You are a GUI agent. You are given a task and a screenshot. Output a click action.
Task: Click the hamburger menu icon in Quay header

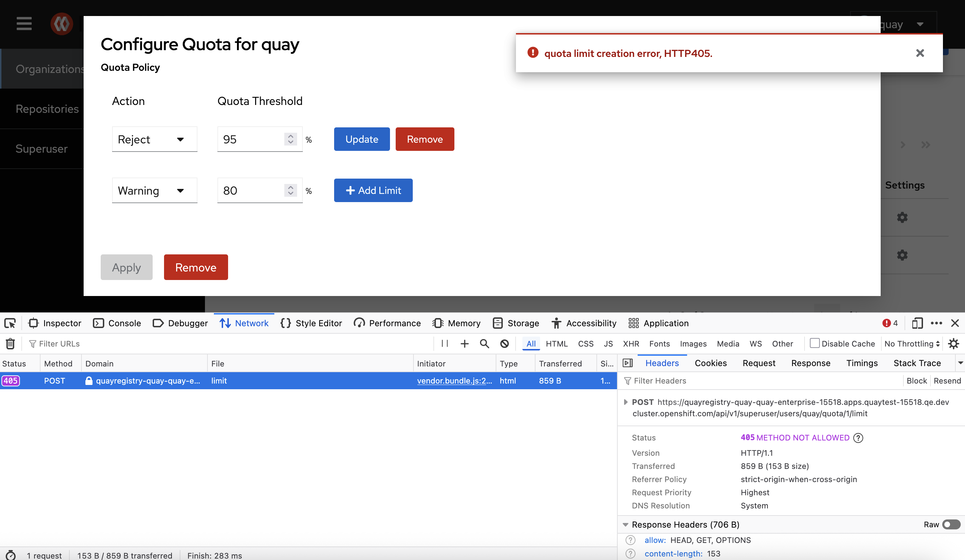point(24,24)
